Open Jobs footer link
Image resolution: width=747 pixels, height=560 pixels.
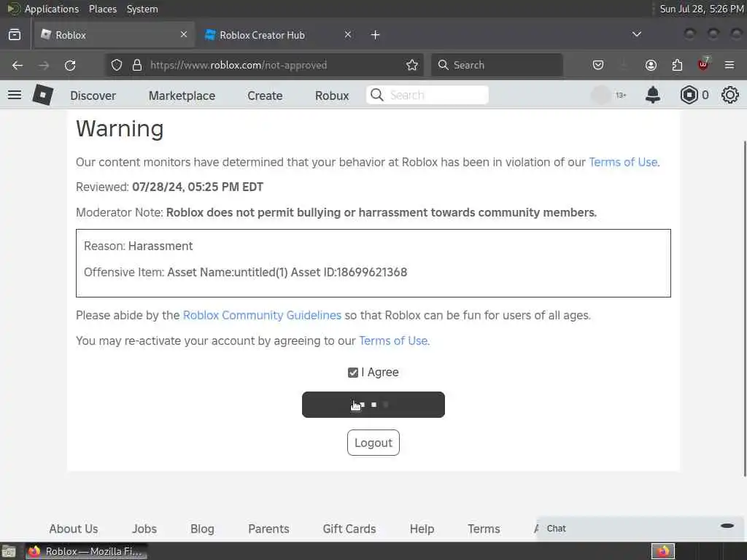(144, 529)
